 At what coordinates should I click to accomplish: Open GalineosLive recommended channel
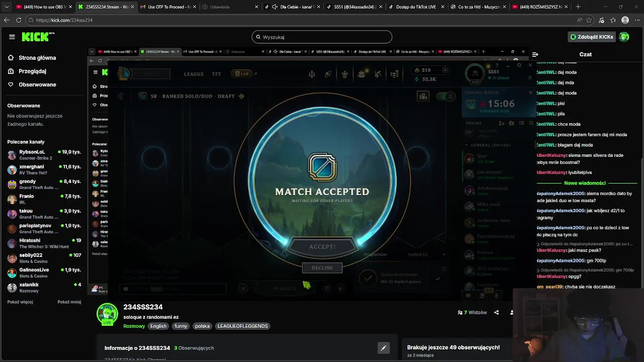pos(44,273)
